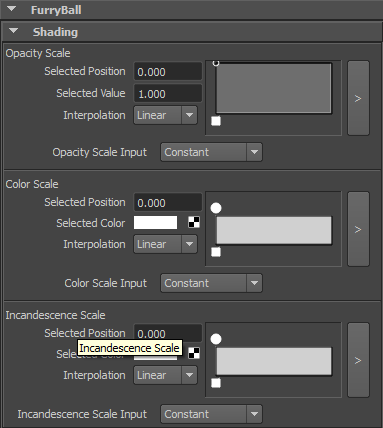The width and height of the screenshot is (383, 428).
Task: Click the Color Scale checker texture map icon
Action: tap(194, 222)
